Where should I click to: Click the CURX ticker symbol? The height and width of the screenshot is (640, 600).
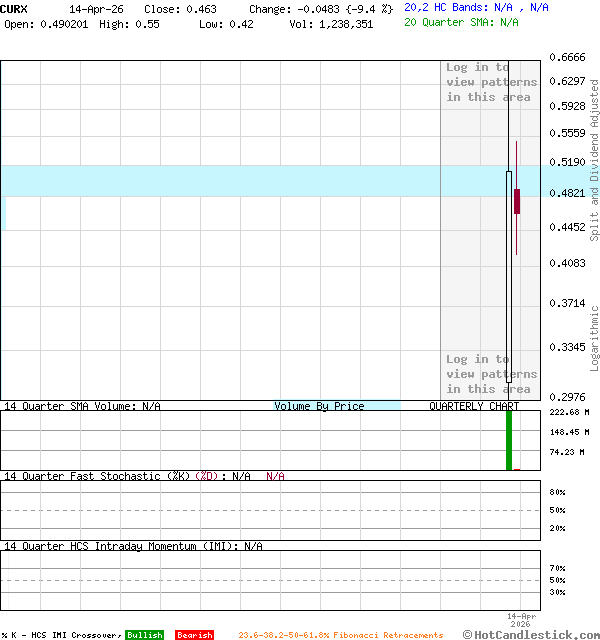pos(14,8)
